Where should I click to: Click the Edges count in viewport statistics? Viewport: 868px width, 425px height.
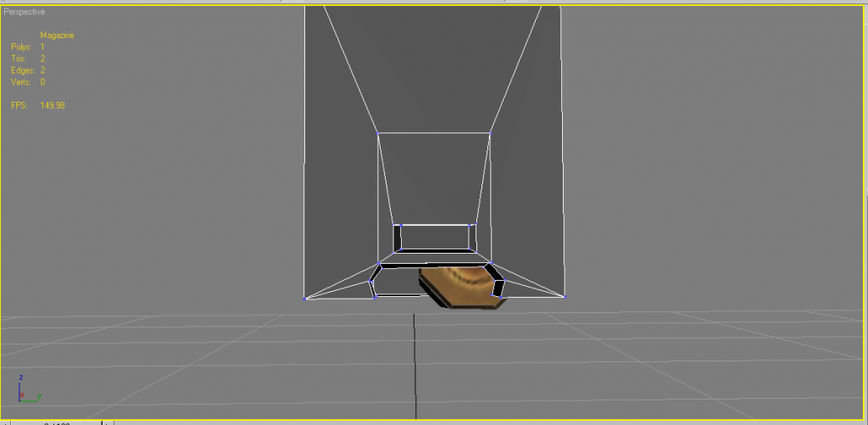42,70
